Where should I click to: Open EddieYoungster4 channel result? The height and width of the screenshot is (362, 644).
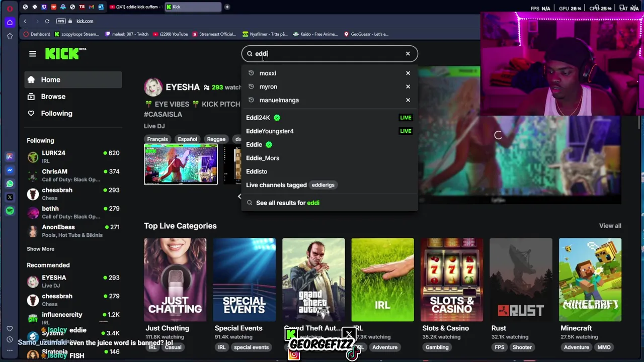[329, 131]
